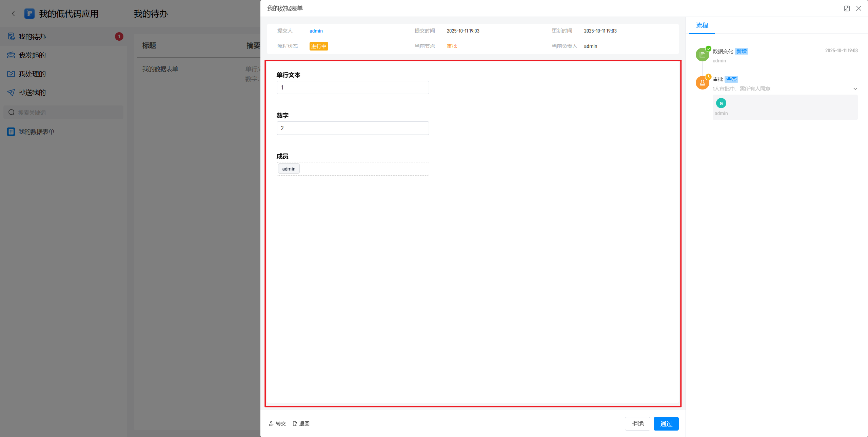This screenshot has width=868, height=437.
Task: Open the 我发起的 sidebar item
Action: point(32,55)
